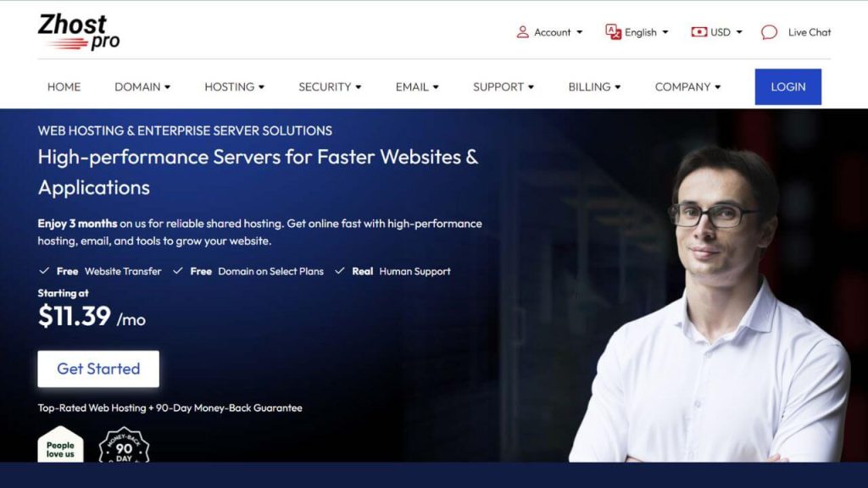The width and height of the screenshot is (868, 488).
Task: Click the High-performance Servers headline
Action: (258, 172)
